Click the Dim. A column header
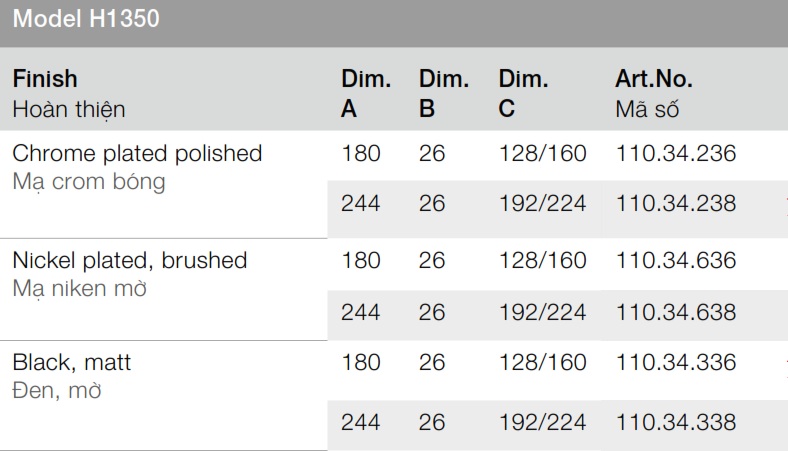Image resolution: width=788 pixels, height=451 pixels. tap(365, 94)
